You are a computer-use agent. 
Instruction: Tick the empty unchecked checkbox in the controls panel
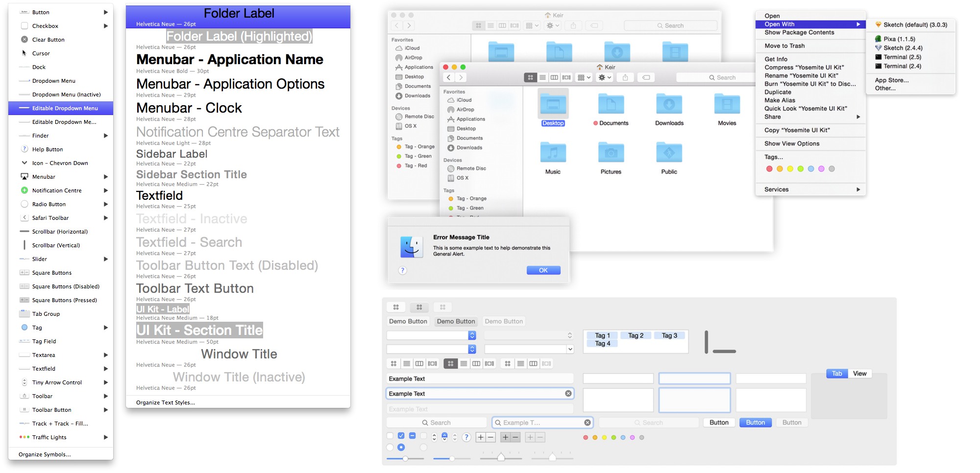(x=390, y=436)
